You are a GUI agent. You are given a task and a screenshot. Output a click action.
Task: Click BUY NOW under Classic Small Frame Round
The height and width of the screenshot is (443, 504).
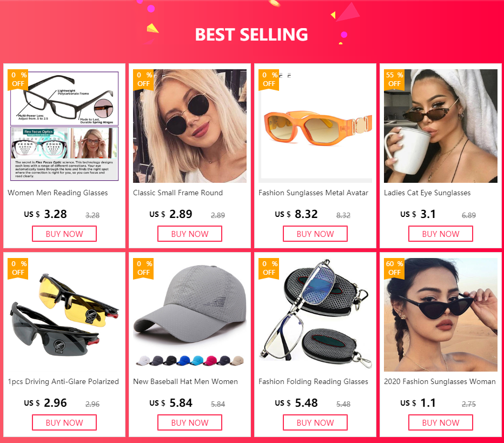(x=190, y=234)
